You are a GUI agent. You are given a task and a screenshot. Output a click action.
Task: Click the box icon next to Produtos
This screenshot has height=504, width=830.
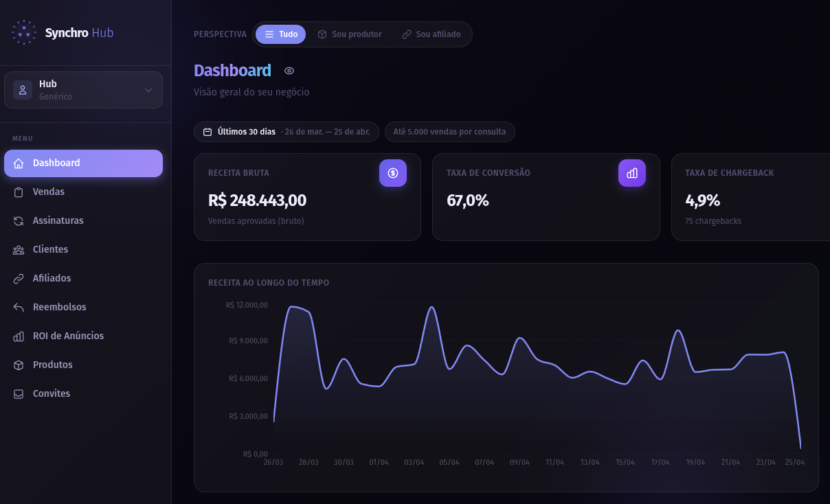[x=19, y=365]
